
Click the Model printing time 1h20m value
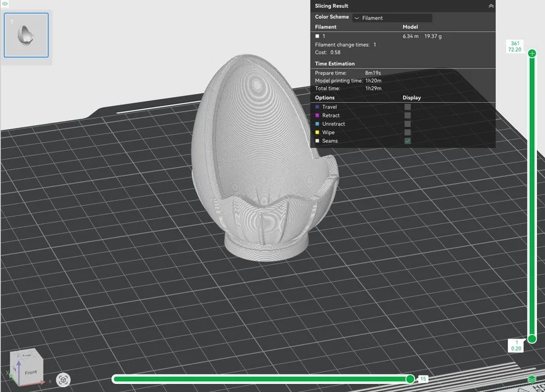point(373,81)
